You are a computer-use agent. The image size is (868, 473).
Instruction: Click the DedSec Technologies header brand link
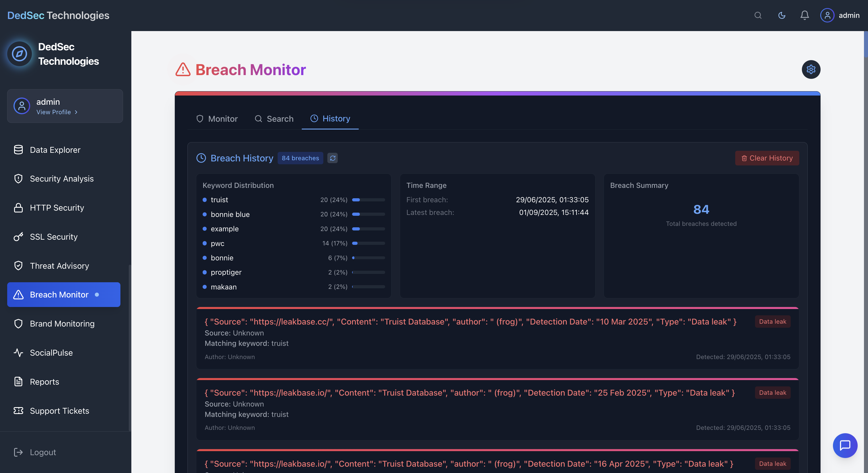[x=58, y=15]
